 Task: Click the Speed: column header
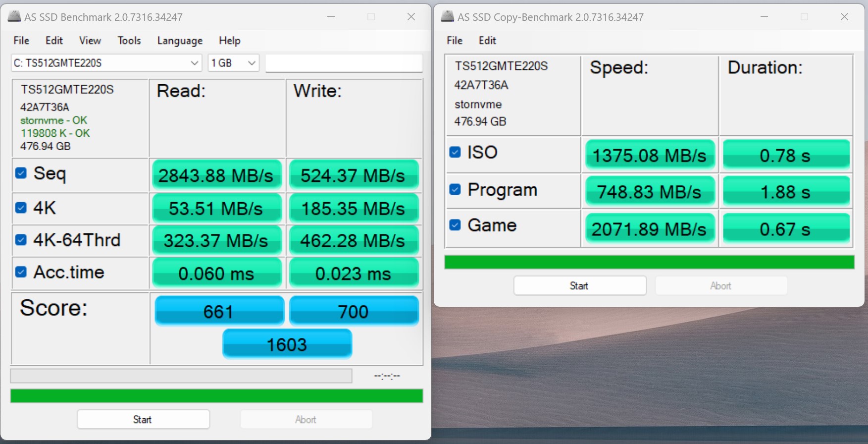pos(619,67)
